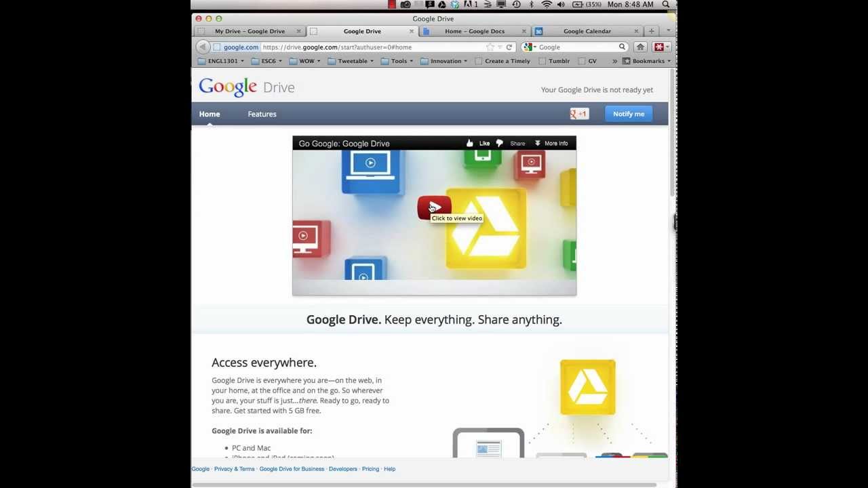
Task: Reload the page
Action: pyautogui.click(x=509, y=47)
